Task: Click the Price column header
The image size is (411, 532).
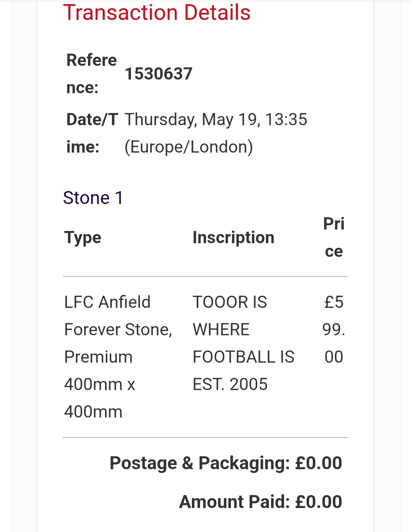Action: tap(334, 237)
